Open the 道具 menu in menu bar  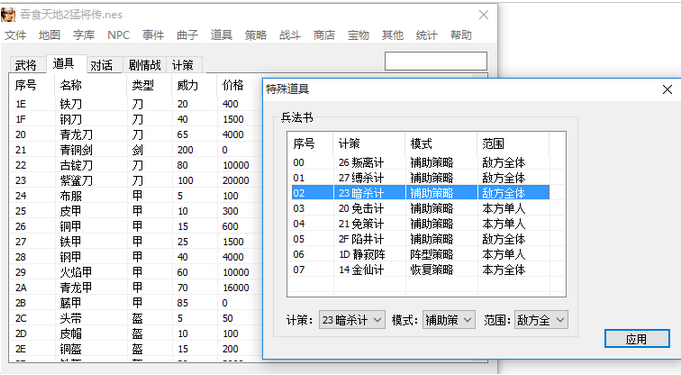pyautogui.click(x=221, y=35)
